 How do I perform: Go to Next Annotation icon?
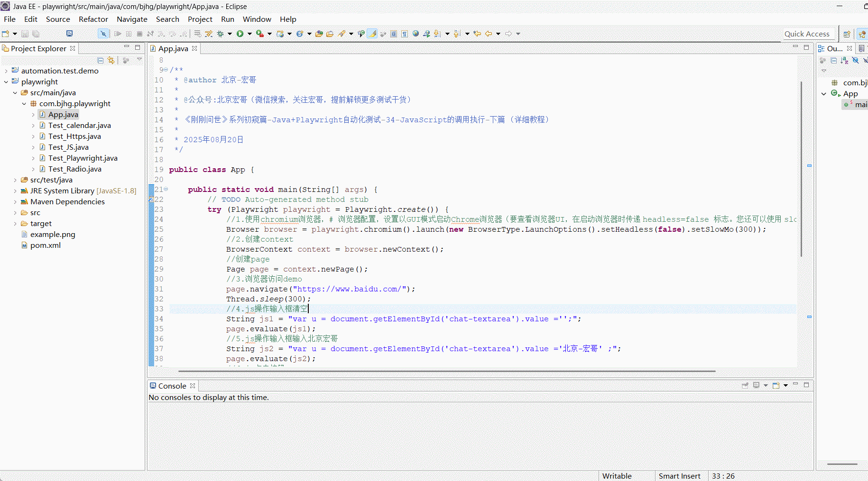[437, 34]
